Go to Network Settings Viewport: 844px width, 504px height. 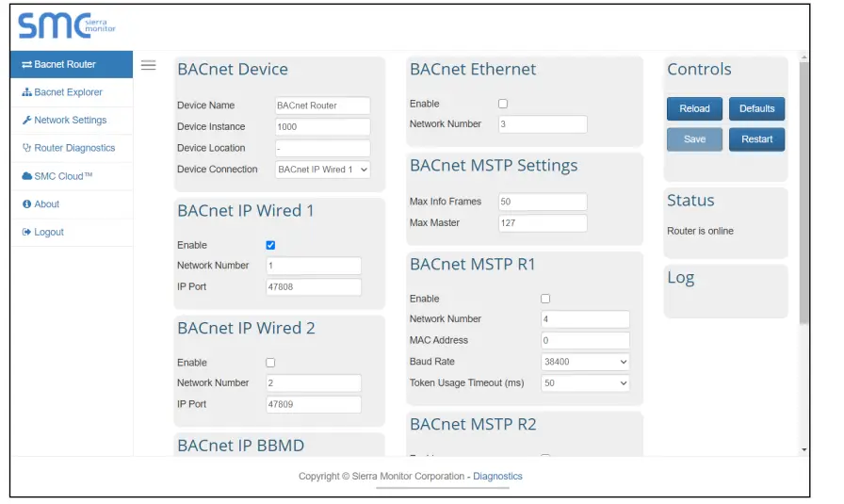point(72,120)
